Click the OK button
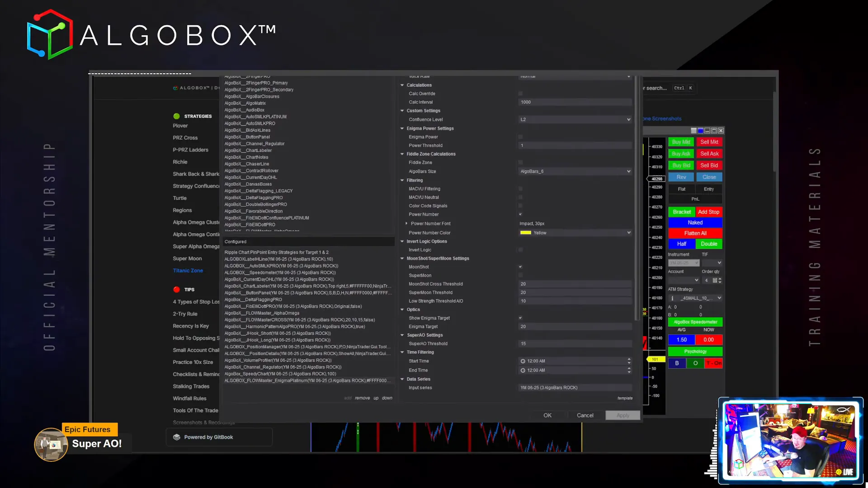Screen dimensions: 868x488 (547, 415)
